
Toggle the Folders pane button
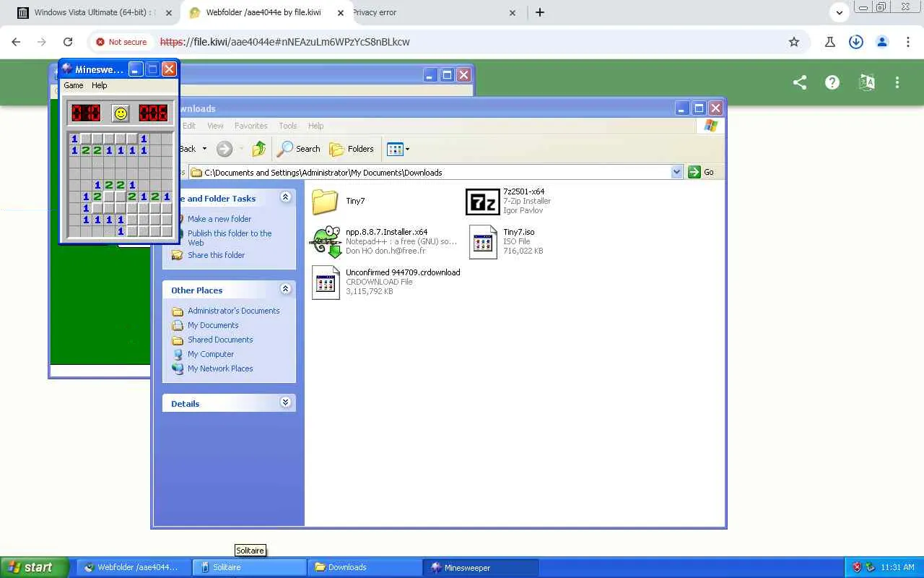click(352, 149)
